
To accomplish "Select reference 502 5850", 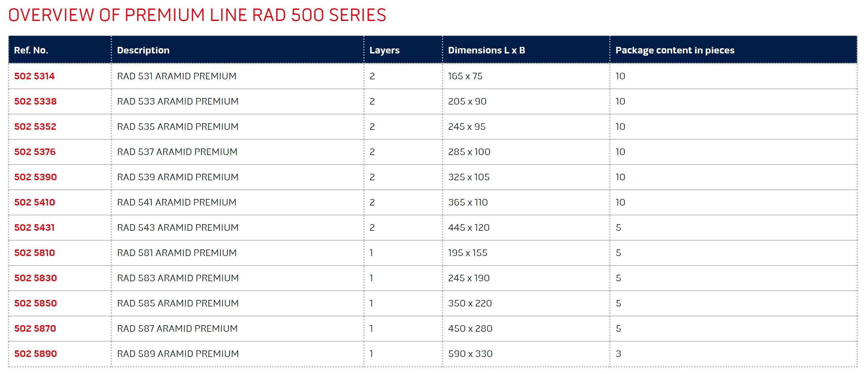I will click(35, 304).
